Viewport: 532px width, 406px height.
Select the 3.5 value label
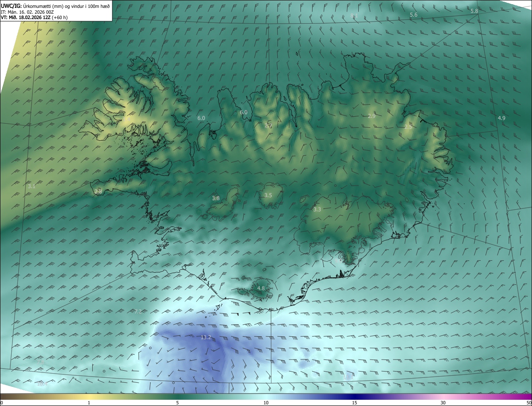point(268,196)
